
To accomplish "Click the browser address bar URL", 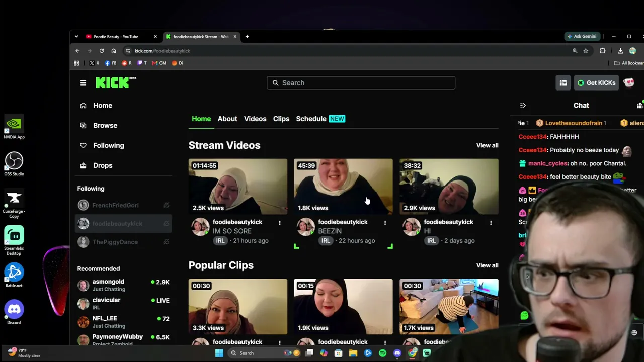I will [x=162, y=51].
